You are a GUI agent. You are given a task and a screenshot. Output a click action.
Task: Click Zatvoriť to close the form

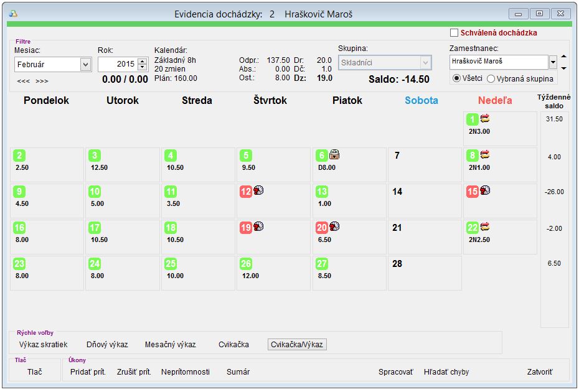click(x=540, y=371)
